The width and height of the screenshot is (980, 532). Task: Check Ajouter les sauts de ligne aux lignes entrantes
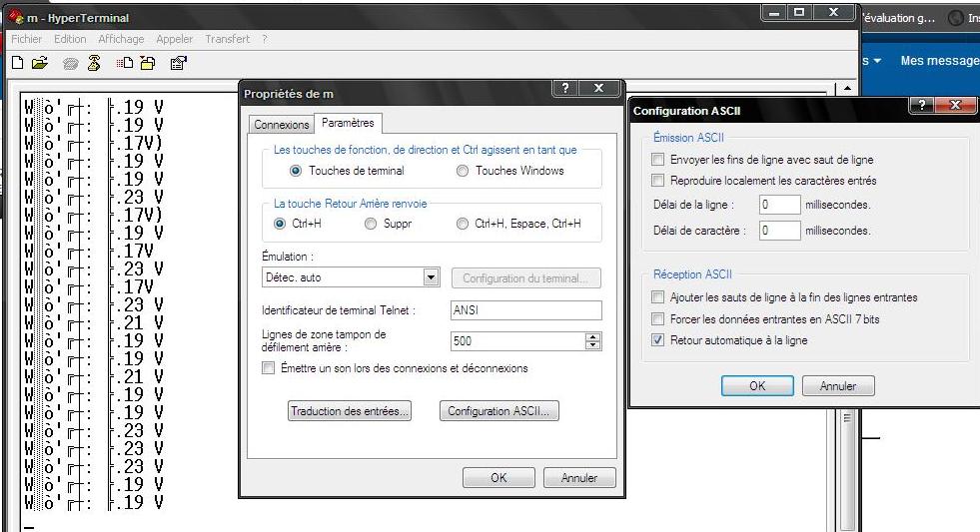657,296
